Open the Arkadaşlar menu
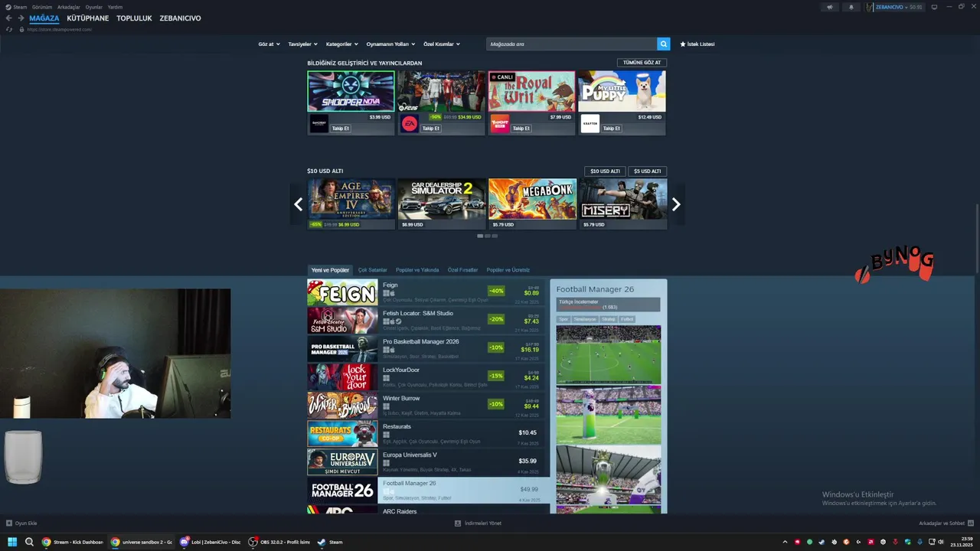 [x=69, y=7]
